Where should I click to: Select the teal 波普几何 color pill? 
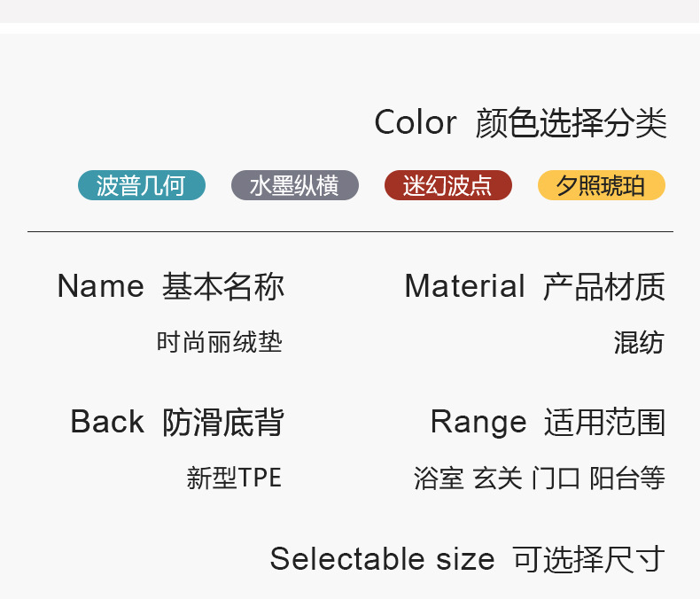click(x=142, y=185)
